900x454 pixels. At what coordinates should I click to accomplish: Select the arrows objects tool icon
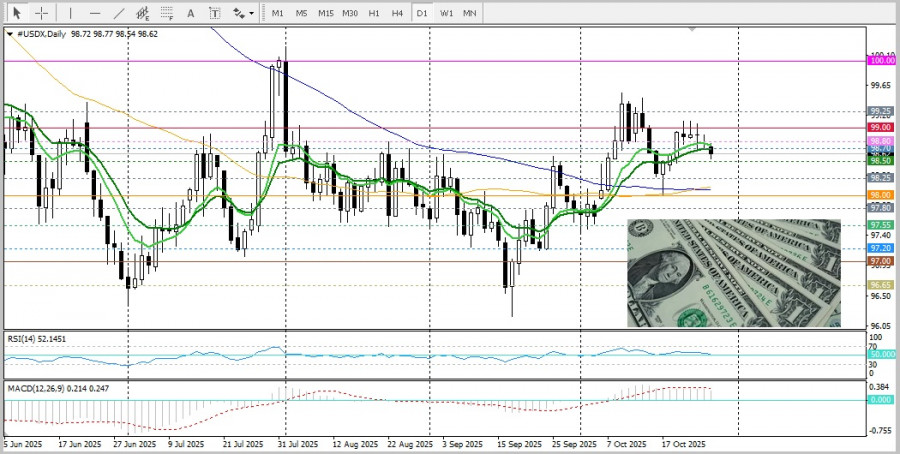click(238, 13)
